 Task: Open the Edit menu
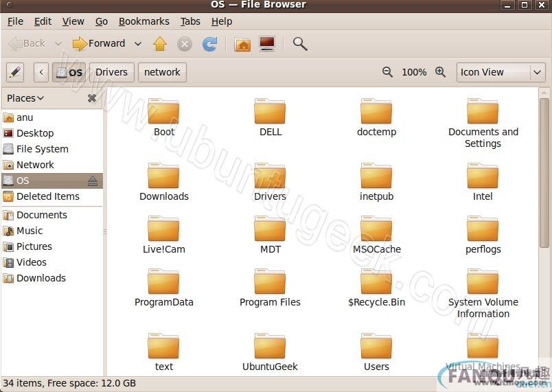click(43, 22)
